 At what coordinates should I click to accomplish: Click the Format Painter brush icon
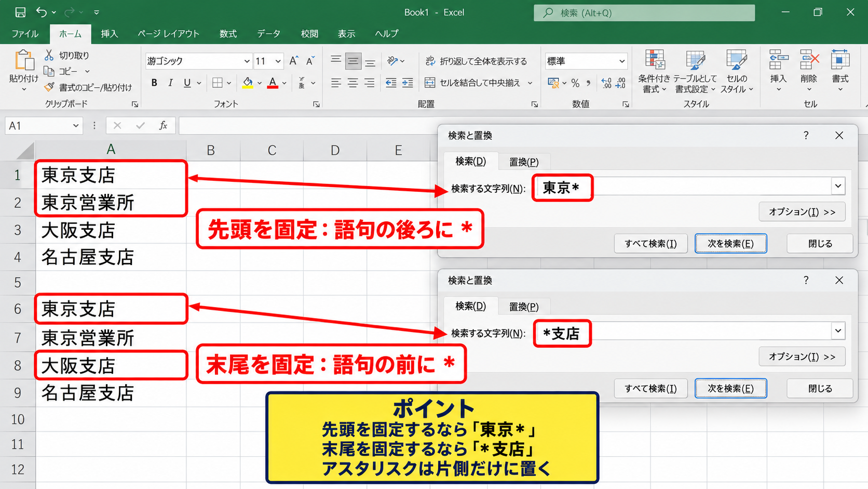pyautogui.click(x=49, y=87)
